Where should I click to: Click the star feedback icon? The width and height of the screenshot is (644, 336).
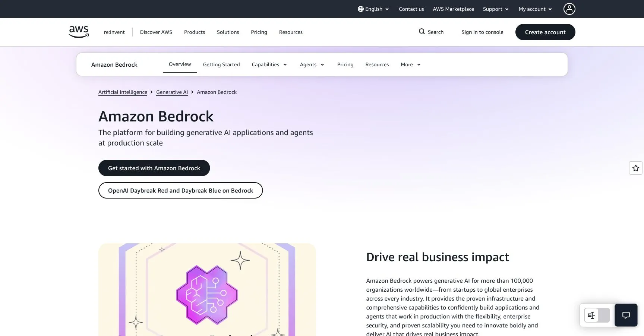pos(636,168)
